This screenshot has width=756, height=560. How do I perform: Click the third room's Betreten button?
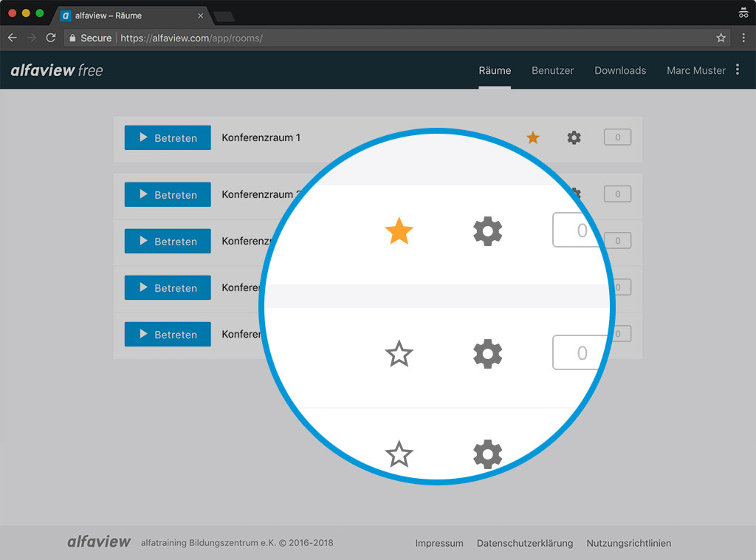(168, 241)
